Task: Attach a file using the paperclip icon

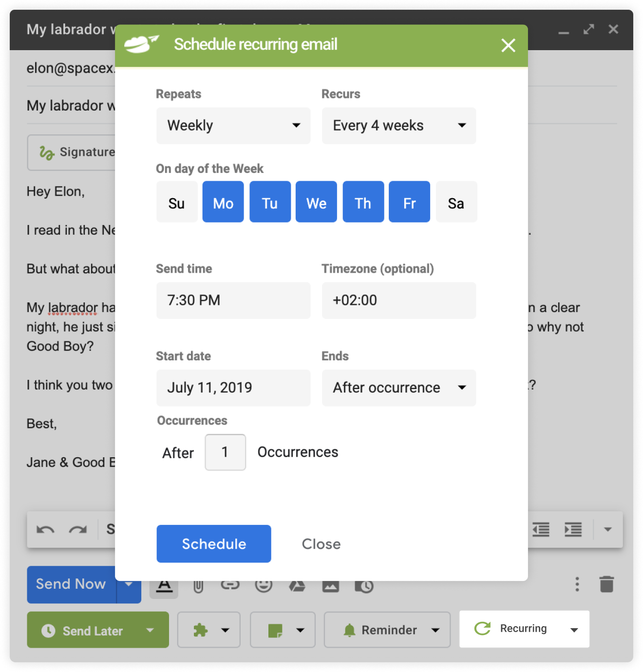Action: click(197, 585)
